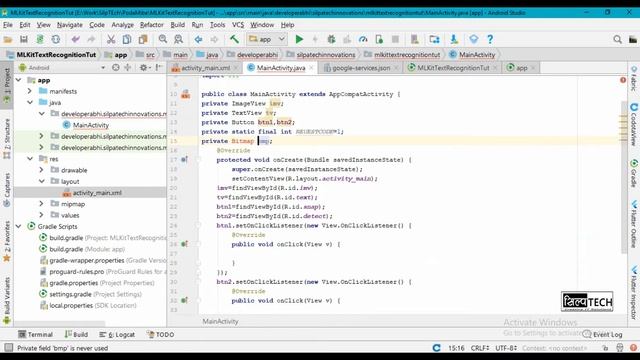Image resolution: width=640 pixels, height=360 pixels.
Task: Click the project panel settings gear icon
Action: (143, 68)
